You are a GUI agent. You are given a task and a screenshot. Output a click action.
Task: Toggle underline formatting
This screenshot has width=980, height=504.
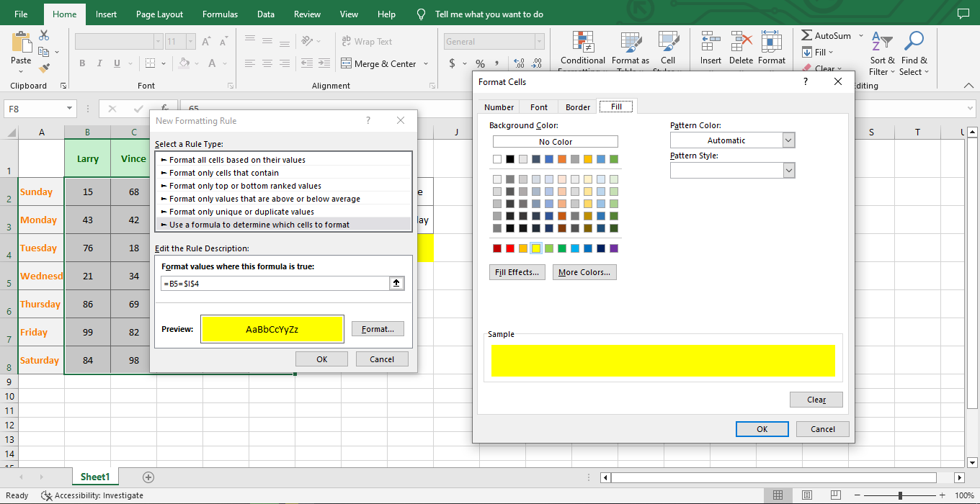(x=115, y=63)
